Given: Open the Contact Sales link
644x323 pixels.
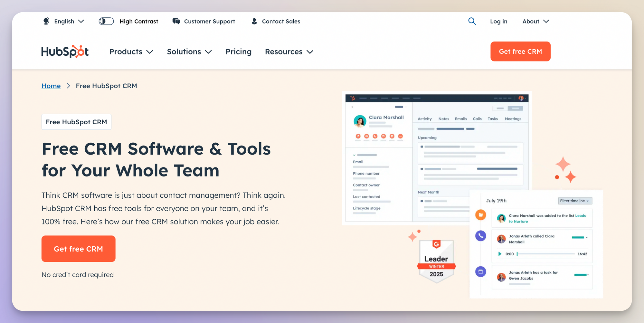Looking at the screenshot, I should click(x=276, y=21).
